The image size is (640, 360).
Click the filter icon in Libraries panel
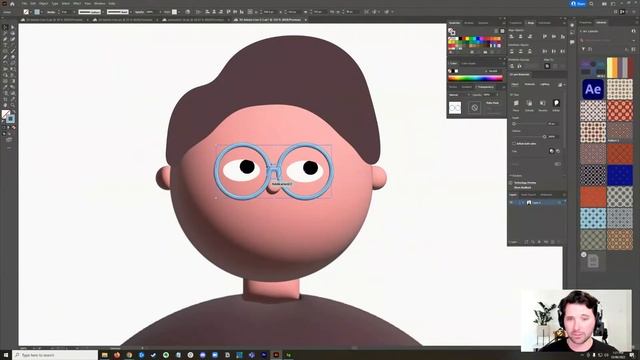[x=583, y=49]
